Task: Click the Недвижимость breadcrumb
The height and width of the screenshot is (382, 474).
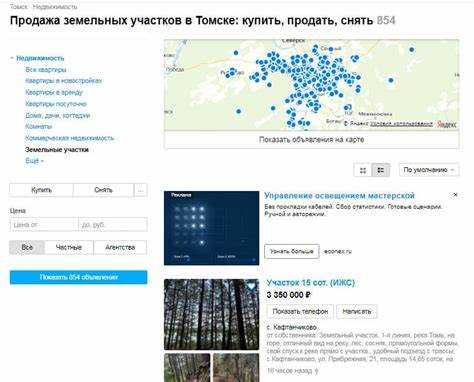Action: pos(55,7)
